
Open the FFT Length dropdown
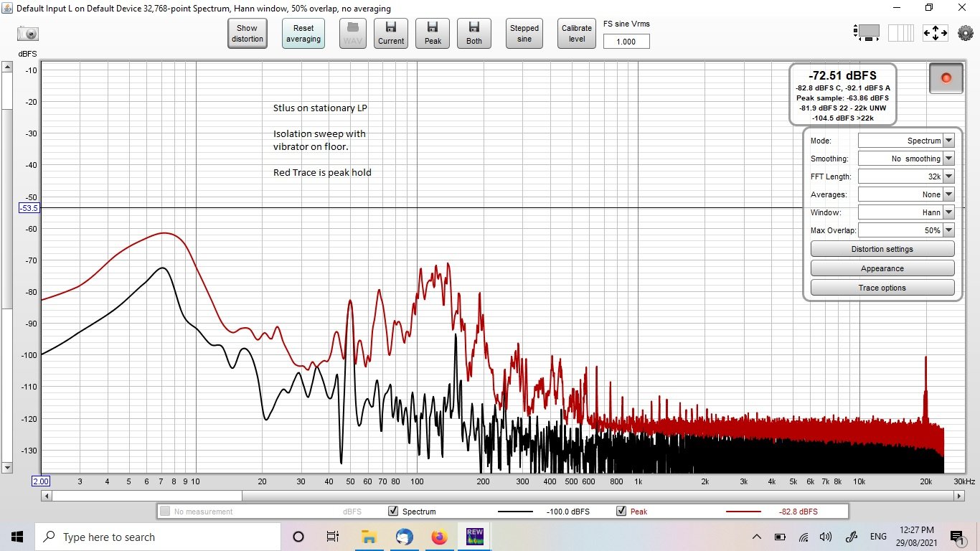(906, 176)
